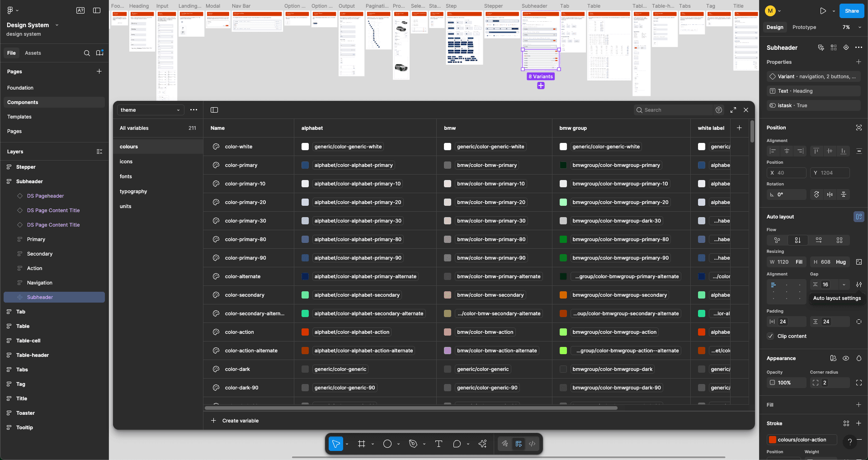Toggle the Clip content checkbox
Screen dimensions: 868x460
pos(770,336)
